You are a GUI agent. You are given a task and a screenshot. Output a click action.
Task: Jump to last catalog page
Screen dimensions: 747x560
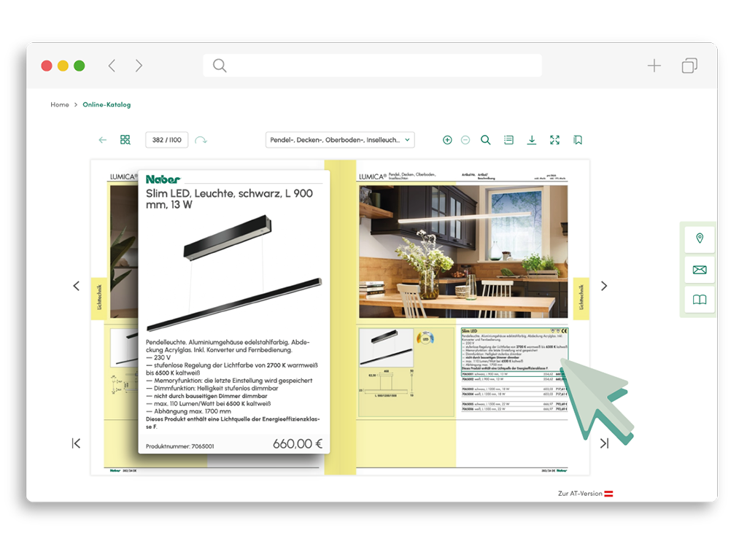point(604,443)
